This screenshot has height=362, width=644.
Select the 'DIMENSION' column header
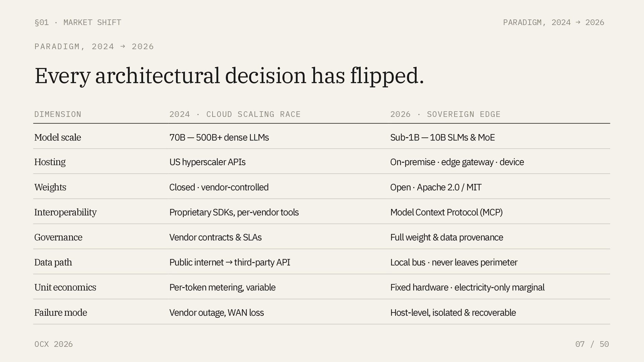[x=58, y=114]
